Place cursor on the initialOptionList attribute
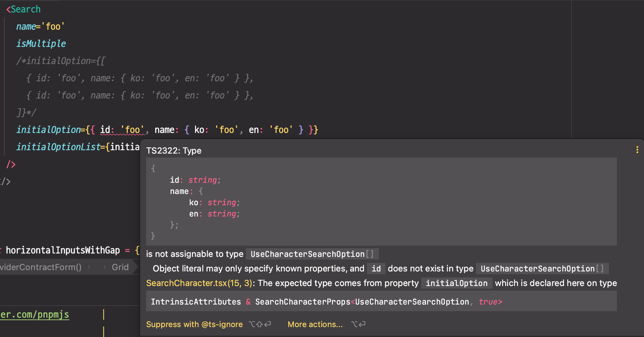The width and height of the screenshot is (644, 337). point(59,147)
